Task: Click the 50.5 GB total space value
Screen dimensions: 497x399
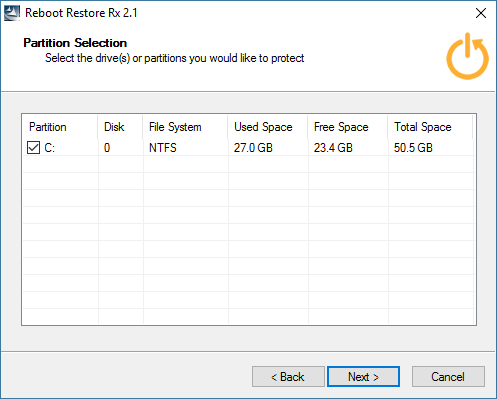Action: click(x=413, y=148)
